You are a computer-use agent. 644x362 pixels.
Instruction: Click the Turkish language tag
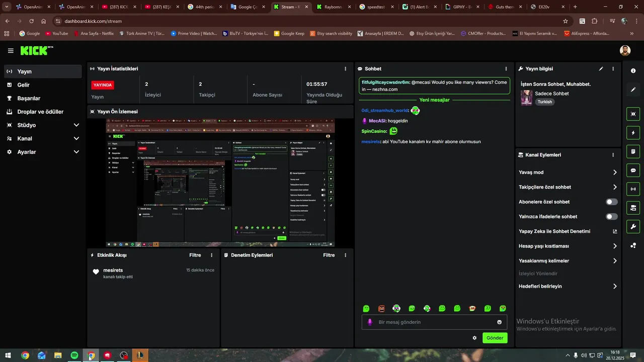point(544,102)
